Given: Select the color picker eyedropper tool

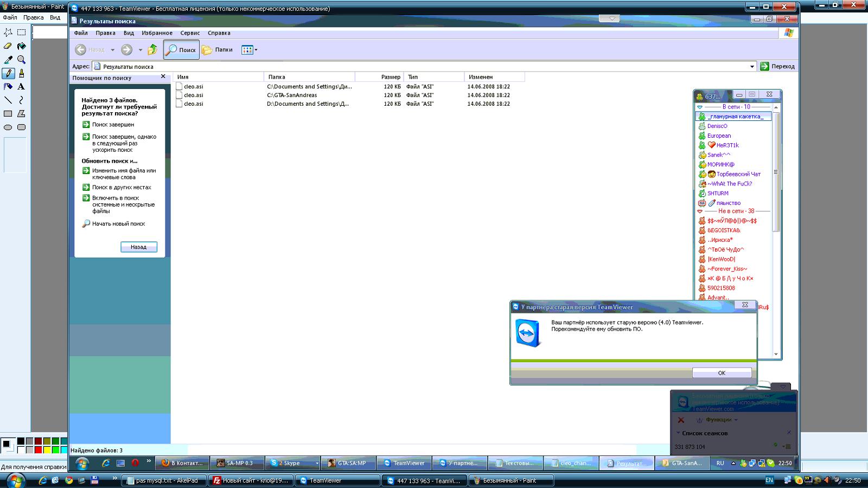Looking at the screenshot, I should [x=8, y=60].
